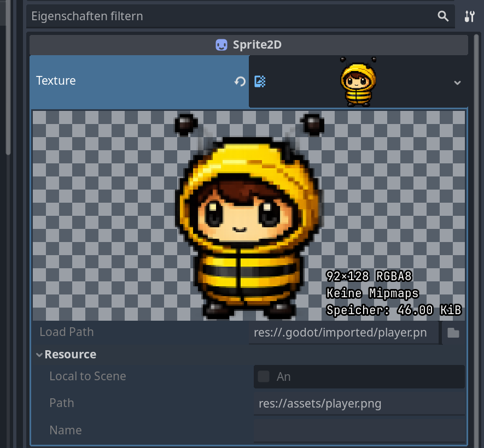The image size is (484, 448).
Task: Click the magnifier icon in the filter bar
Action: point(443,16)
